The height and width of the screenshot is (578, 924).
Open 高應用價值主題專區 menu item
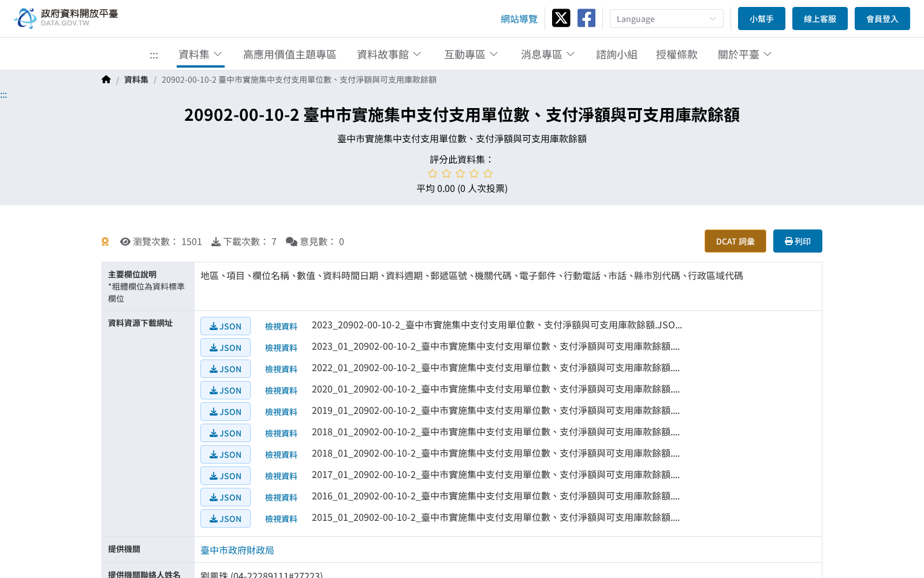[x=289, y=54]
